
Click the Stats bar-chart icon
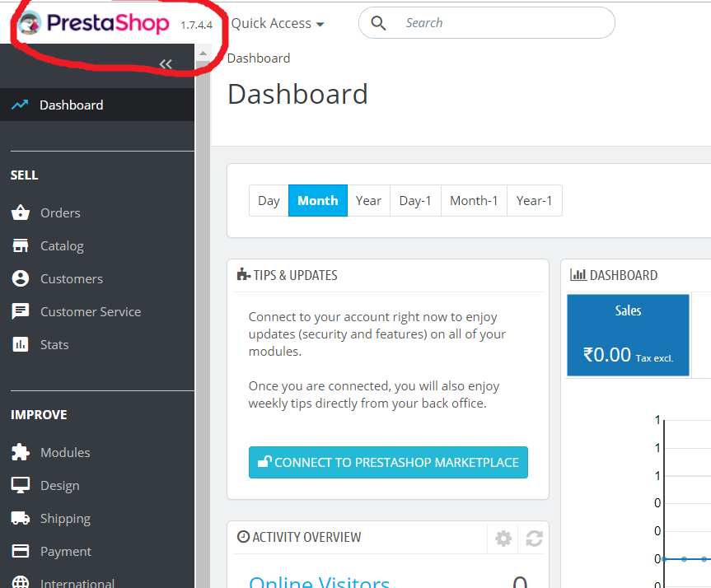click(21, 344)
